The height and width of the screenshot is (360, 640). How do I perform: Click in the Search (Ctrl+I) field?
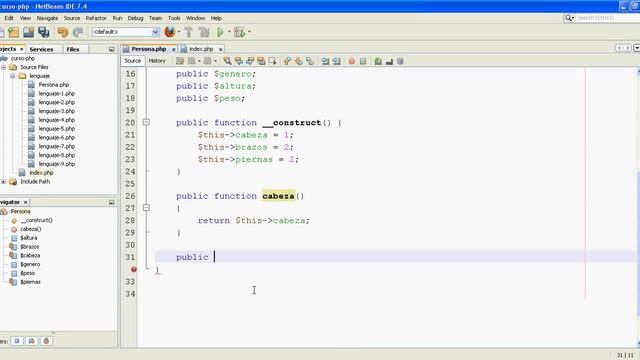(x=608, y=18)
